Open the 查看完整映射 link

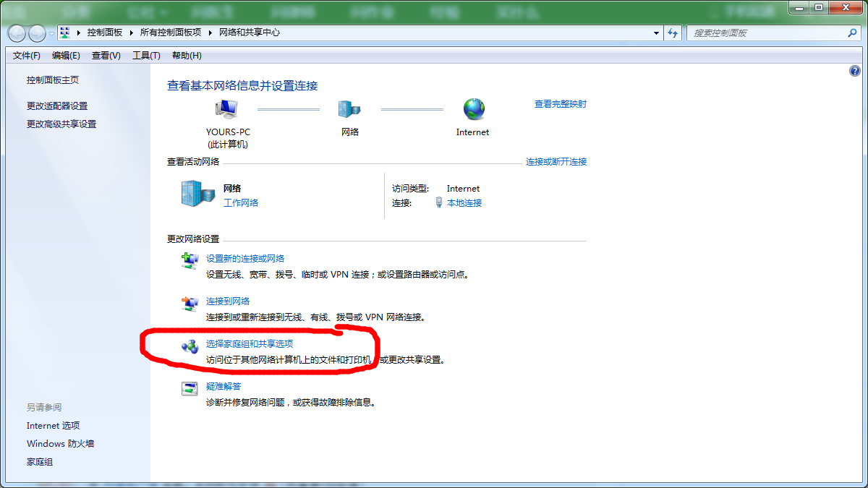tap(561, 104)
